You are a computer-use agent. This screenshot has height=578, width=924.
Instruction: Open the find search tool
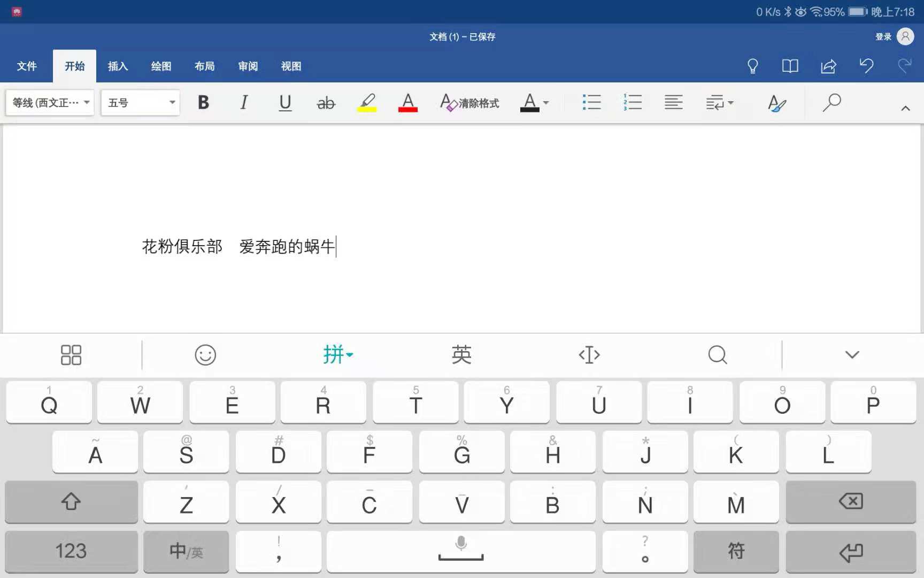click(x=831, y=102)
